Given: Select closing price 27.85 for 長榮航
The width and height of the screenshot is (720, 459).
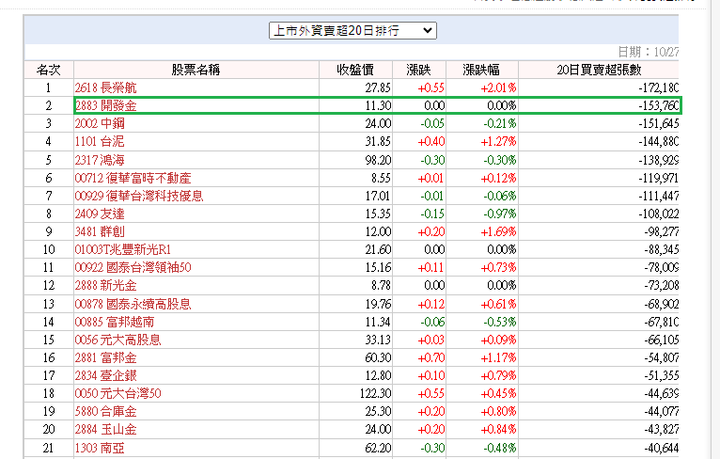Looking at the screenshot, I should (x=378, y=88).
